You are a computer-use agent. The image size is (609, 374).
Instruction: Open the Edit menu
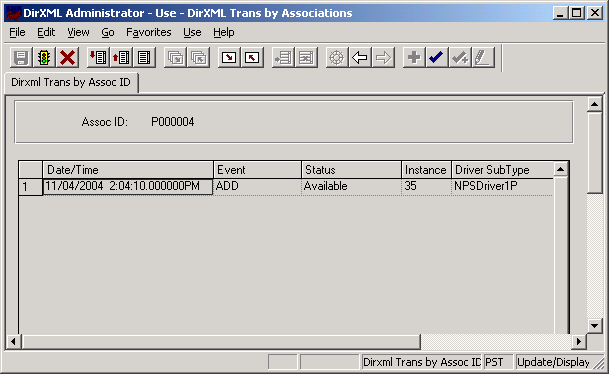coord(46,32)
